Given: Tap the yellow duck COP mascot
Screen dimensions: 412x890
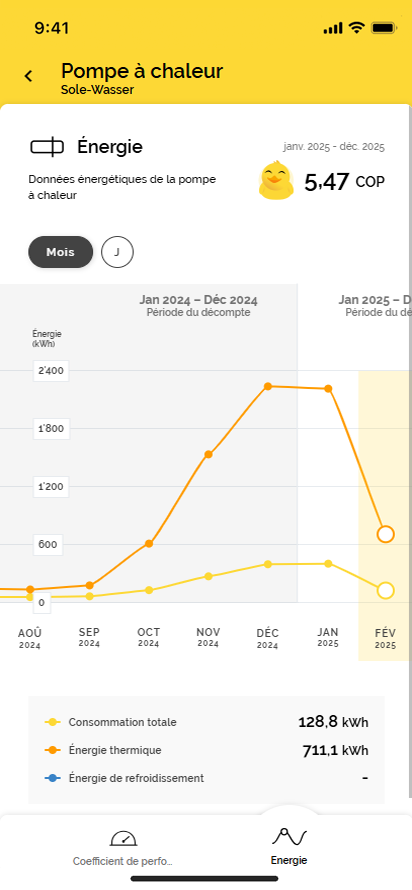Looking at the screenshot, I should coord(276,180).
